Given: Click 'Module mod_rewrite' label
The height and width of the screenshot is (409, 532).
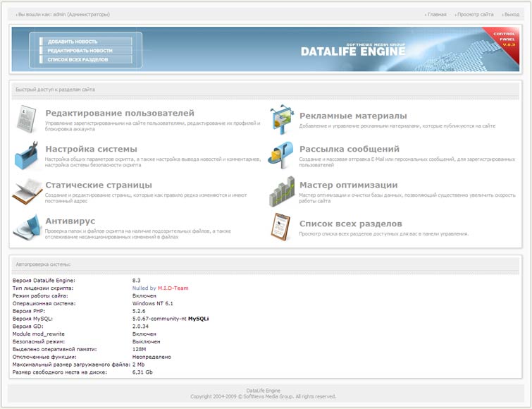Looking at the screenshot, I should pos(38,334).
